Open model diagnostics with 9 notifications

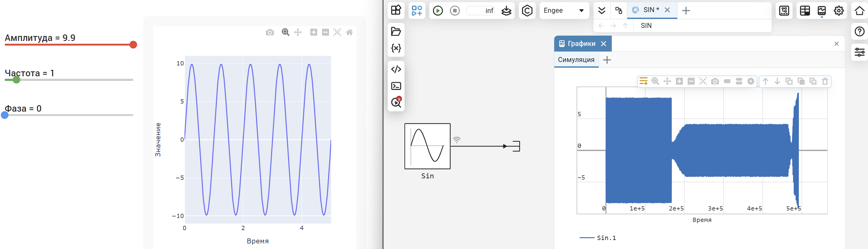(396, 102)
